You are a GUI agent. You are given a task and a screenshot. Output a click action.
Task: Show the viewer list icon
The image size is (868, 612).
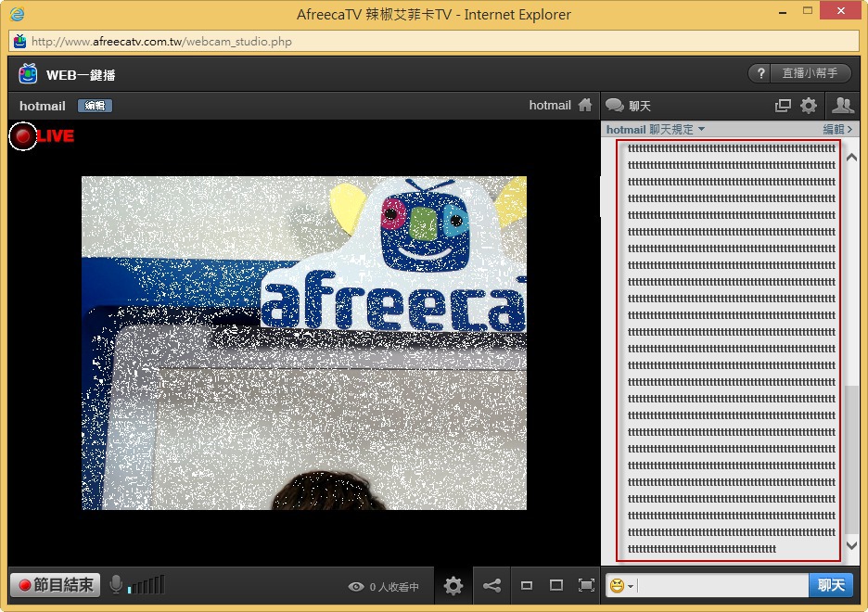click(843, 105)
